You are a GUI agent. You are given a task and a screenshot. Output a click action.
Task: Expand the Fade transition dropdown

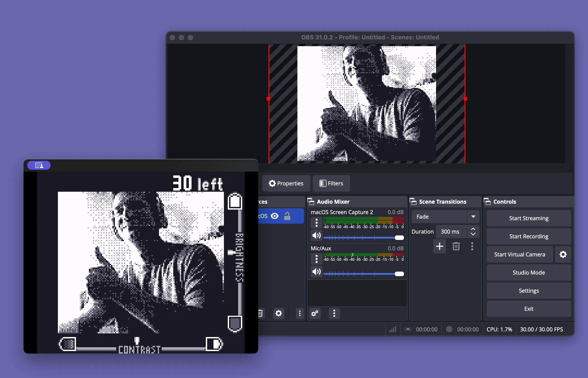click(473, 217)
